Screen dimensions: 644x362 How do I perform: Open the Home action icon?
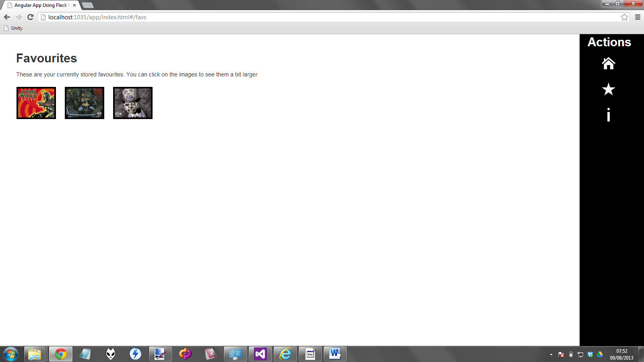(608, 64)
